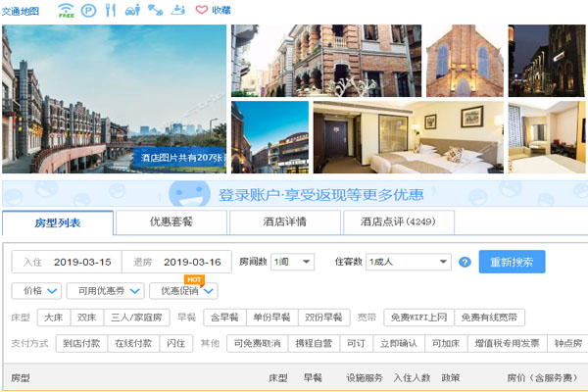Click the swimming pool amenity icon
This screenshot has height=392, width=588.
click(x=178, y=10)
